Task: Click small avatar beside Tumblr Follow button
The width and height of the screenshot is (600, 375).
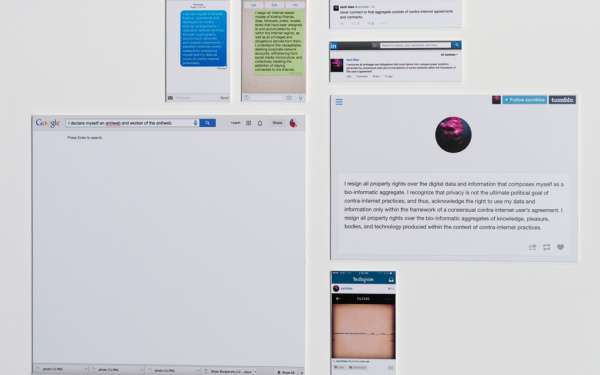Action: click(496, 100)
